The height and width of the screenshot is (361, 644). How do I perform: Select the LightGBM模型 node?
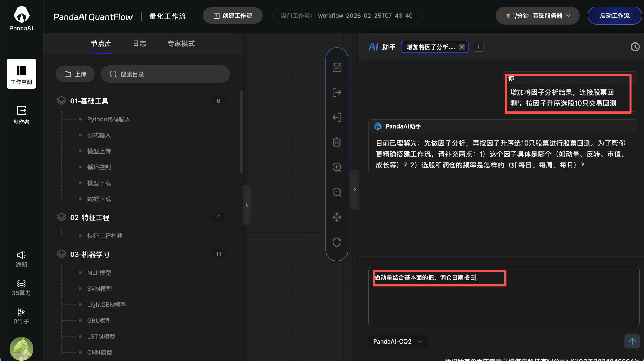pos(107,305)
